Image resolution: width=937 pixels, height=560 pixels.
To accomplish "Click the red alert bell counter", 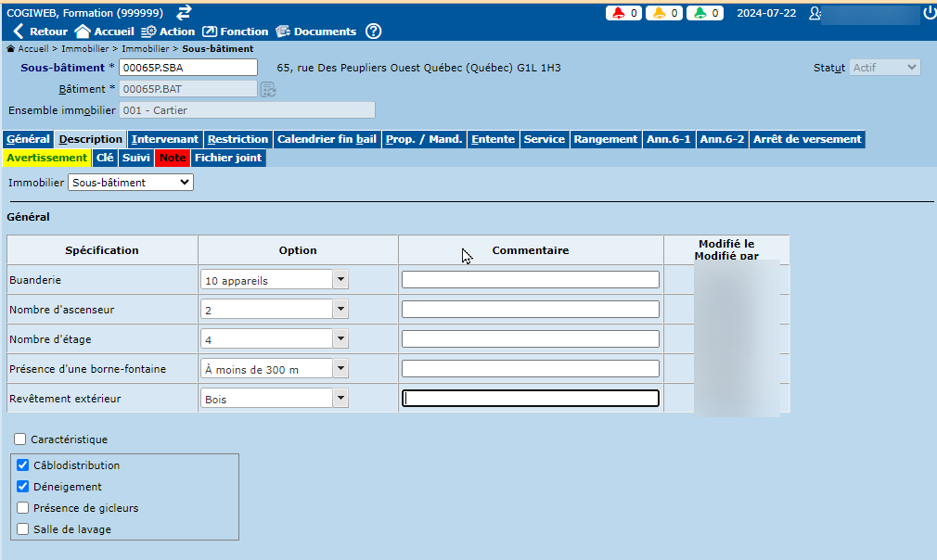I will click(623, 13).
